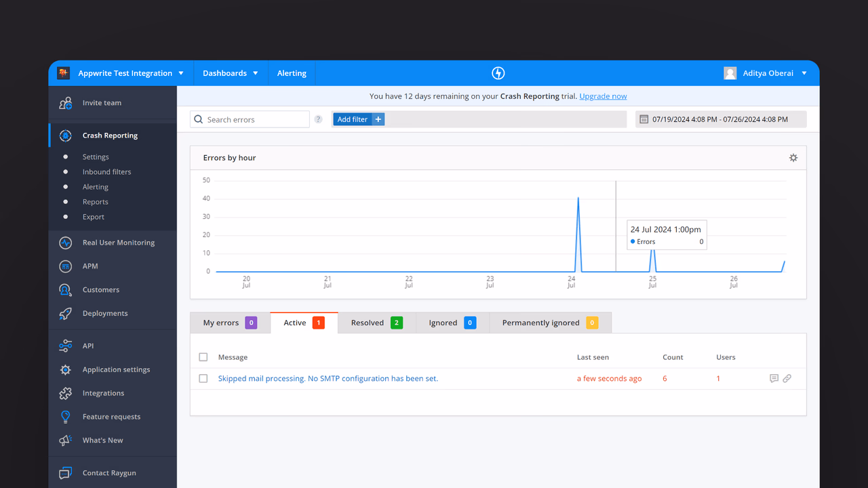Viewport: 868px width, 488px height.
Task: Click the empty filter bar area
Action: (505, 119)
